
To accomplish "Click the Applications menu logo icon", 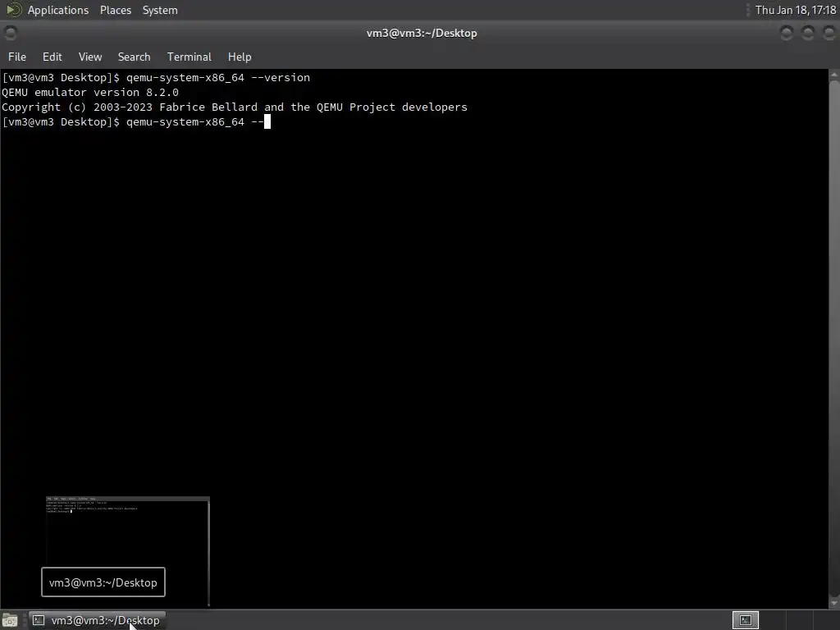I will pos(13,10).
